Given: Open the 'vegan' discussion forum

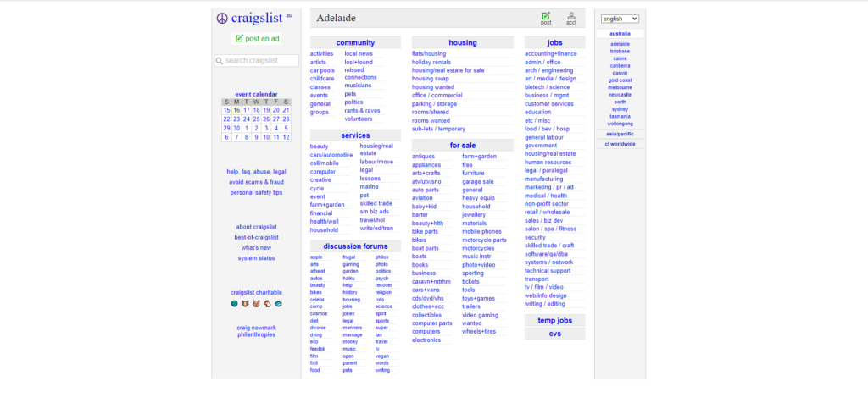Looking at the screenshot, I should (x=382, y=356).
